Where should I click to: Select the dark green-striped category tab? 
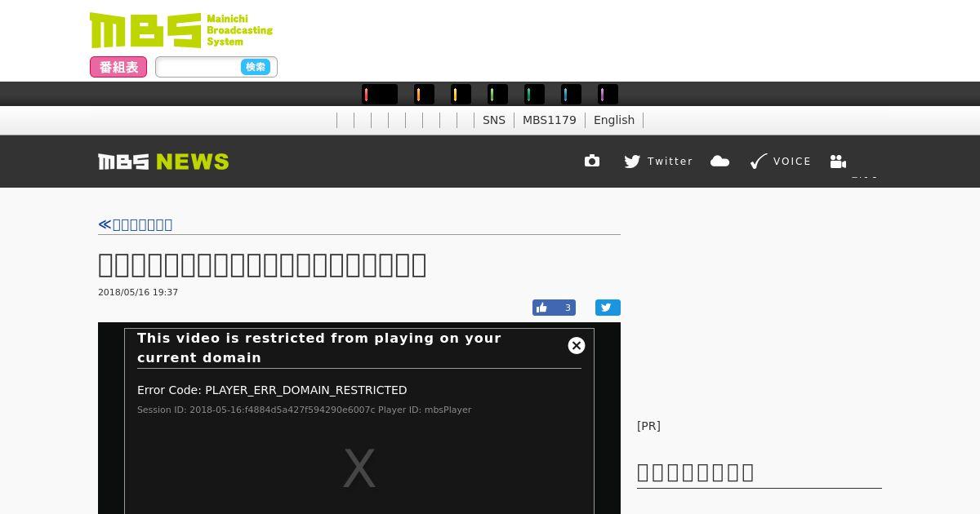coord(534,95)
